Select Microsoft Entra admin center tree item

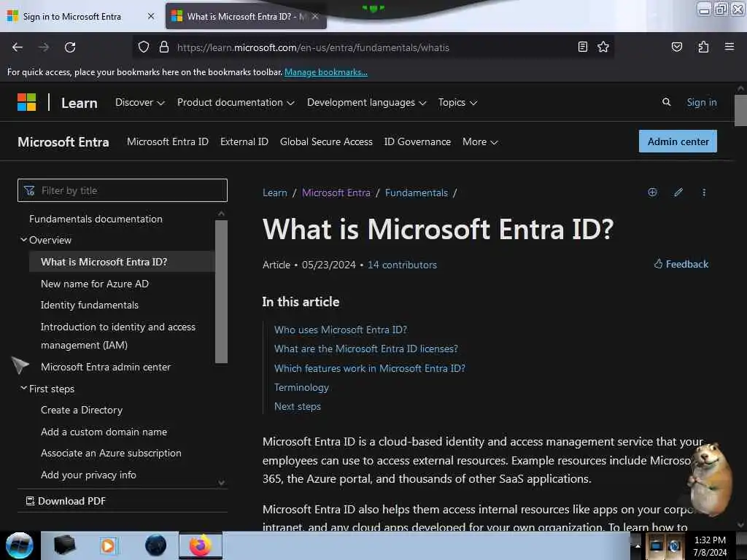click(x=106, y=367)
